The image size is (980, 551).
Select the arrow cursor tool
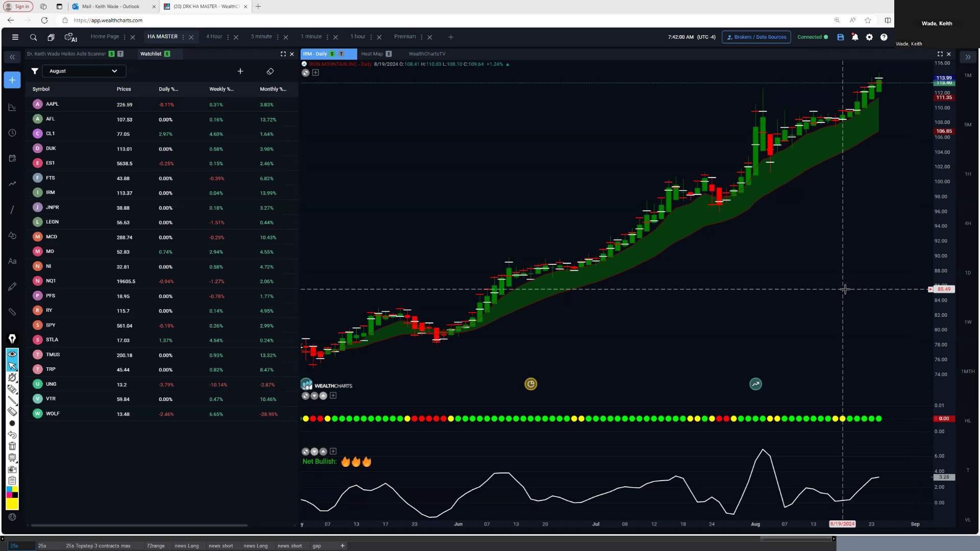tap(12, 366)
